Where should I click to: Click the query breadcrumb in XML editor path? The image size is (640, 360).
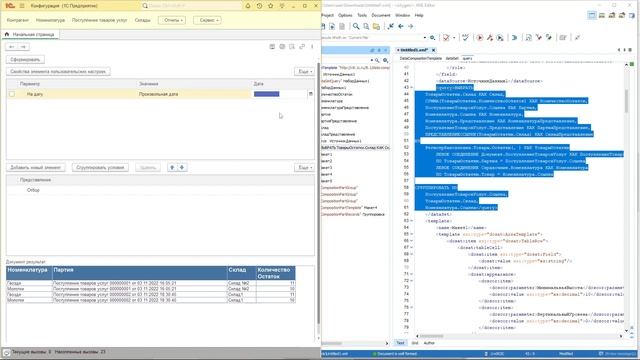pos(467,58)
